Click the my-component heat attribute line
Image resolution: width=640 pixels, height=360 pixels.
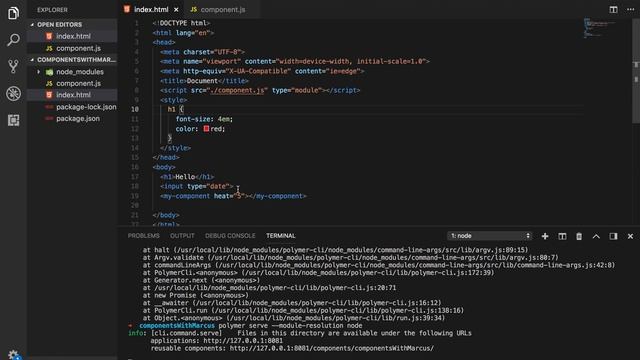pyautogui.click(x=233, y=196)
